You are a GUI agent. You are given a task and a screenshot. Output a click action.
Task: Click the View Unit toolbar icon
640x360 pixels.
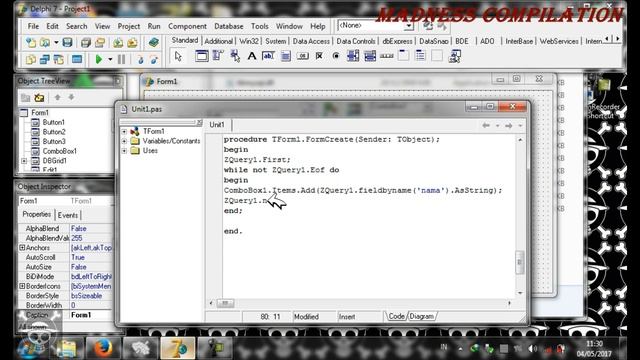[x=31, y=60]
